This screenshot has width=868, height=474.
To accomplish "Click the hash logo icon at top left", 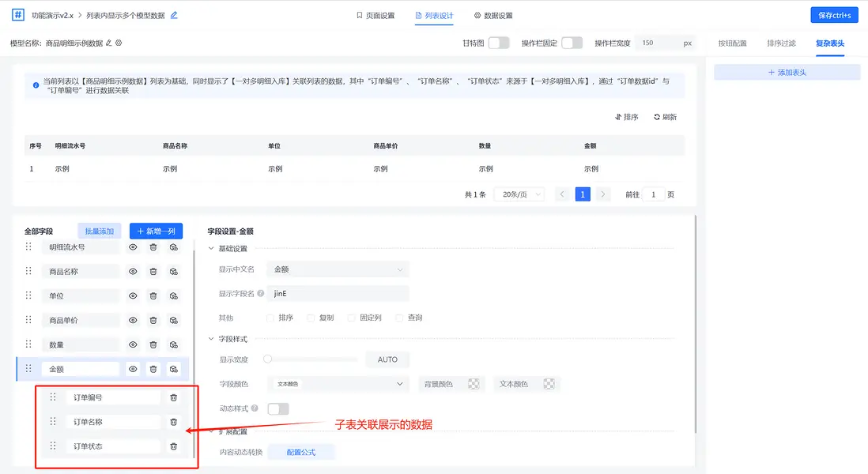I will (17, 15).
